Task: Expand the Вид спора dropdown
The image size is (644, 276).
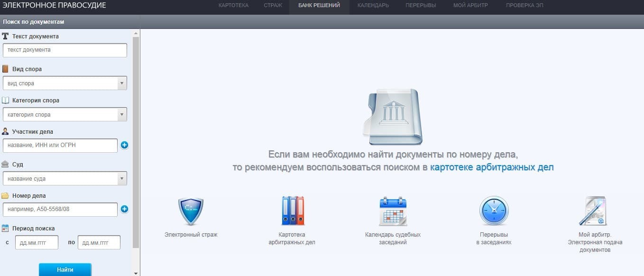Action: [122, 83]
